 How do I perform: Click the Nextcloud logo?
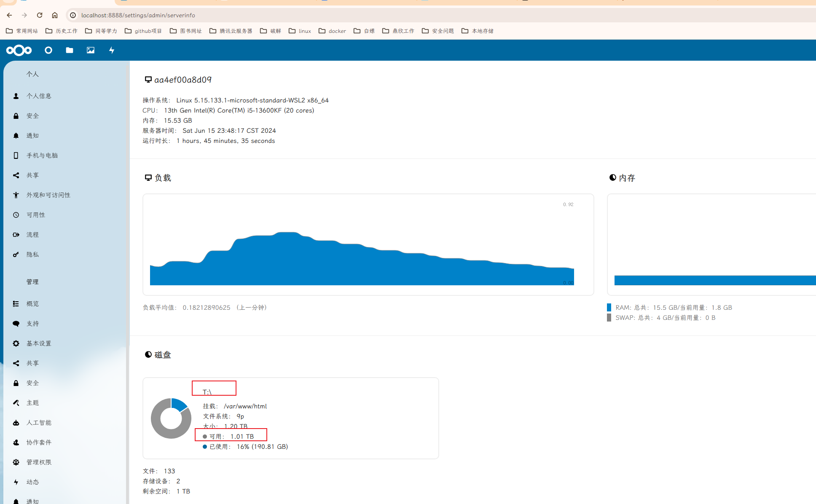pyautogui.click(x=19, y=50)
